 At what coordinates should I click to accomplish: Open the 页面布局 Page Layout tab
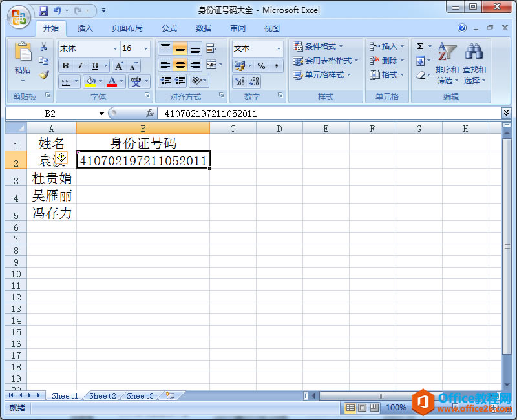coord(127,28)
